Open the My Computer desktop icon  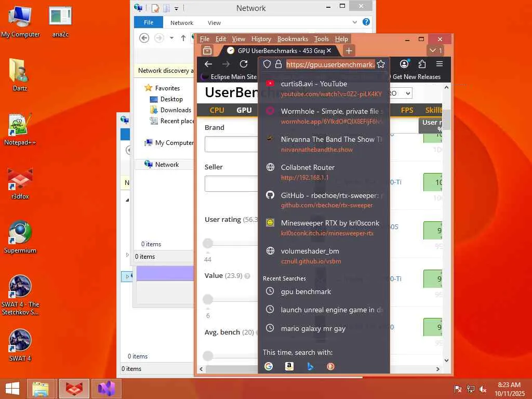pyautogui.click(x=20, y=21)
